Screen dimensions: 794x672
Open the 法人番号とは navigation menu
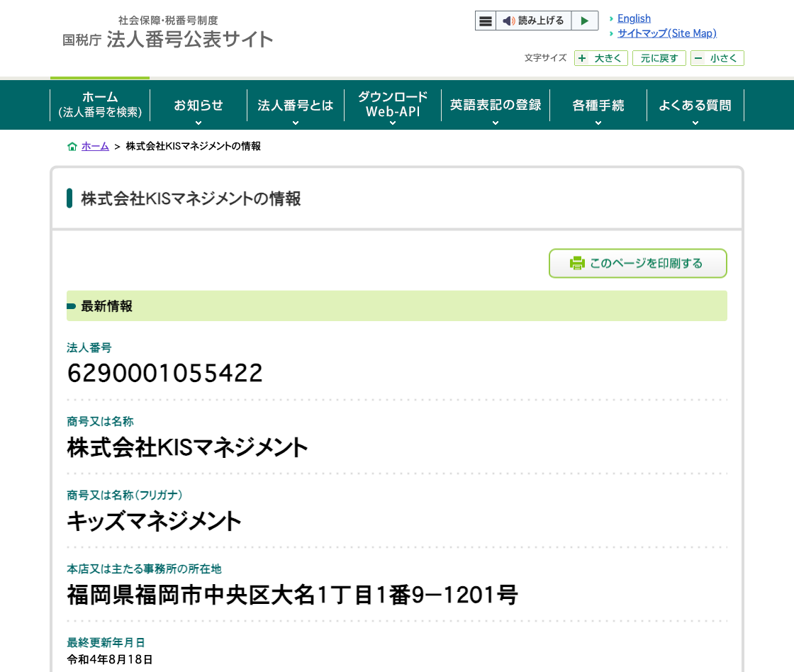pyautogui.click(x=296, y=105)
